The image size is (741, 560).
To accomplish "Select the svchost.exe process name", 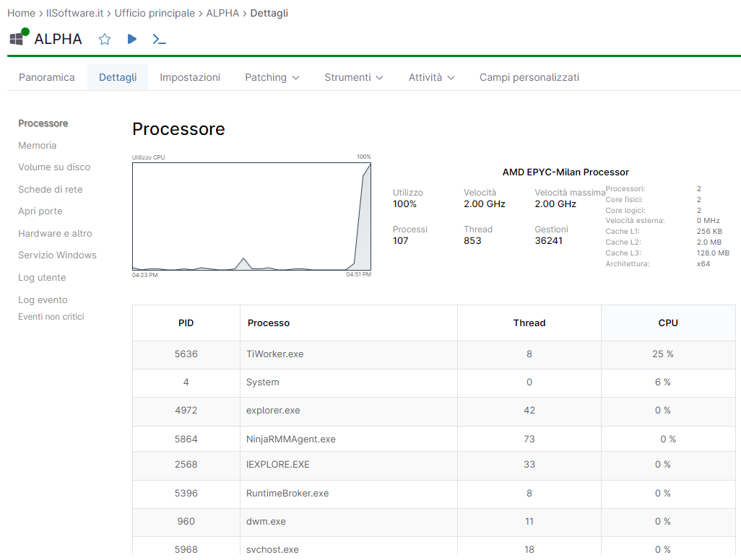I will [272, 550].
